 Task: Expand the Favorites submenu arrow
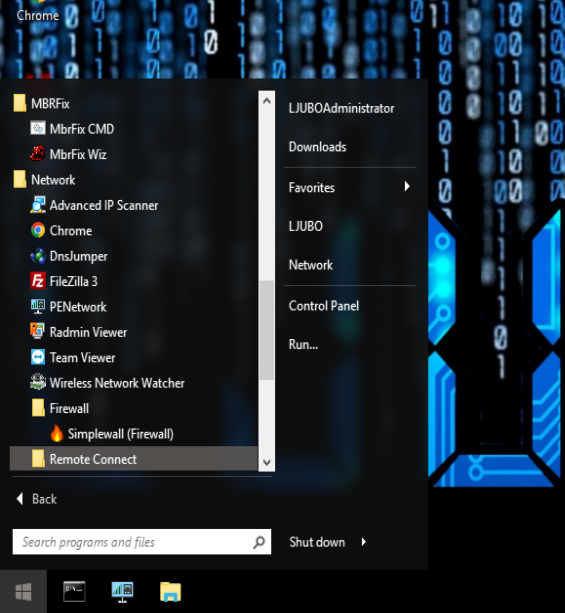tap(407, 186)
